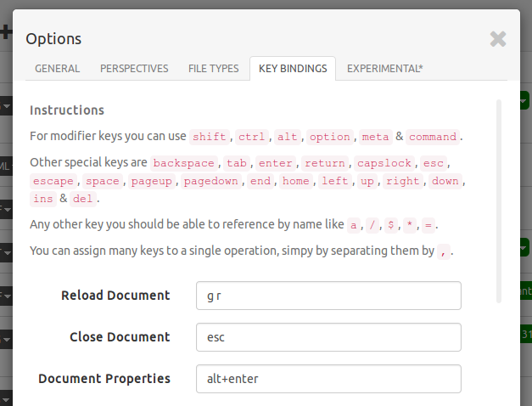532x406 pixels.
Task: Click the 'shift' modifier key tag
Action: pos(210,137)
